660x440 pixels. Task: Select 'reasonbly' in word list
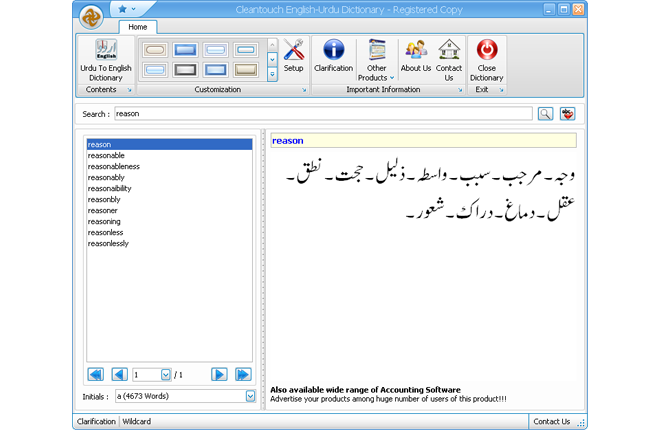pos(169,199)
